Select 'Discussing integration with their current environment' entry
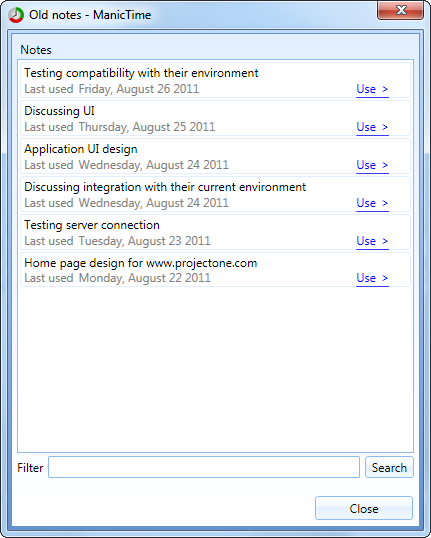The height and width of the screenshot is (538, 431). tap(215, 195)
